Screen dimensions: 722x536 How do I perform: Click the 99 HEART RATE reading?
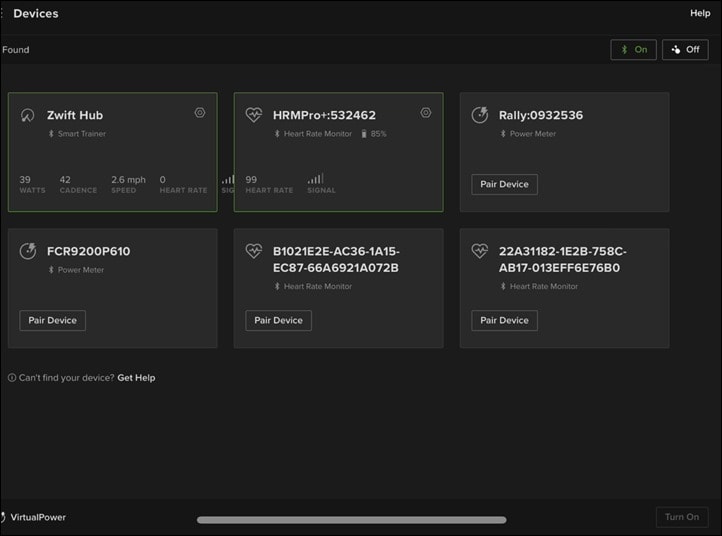pos(269,184)
